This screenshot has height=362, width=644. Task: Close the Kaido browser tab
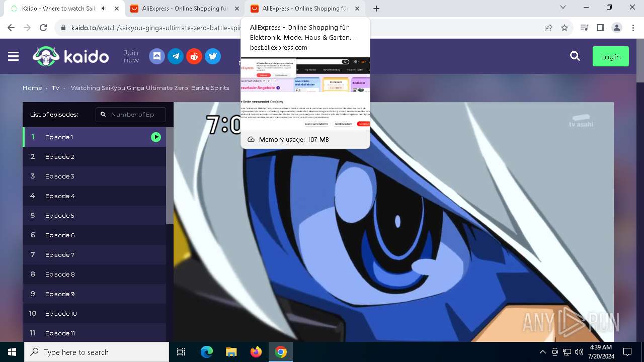pyautogui.click(x=117, y=9)
